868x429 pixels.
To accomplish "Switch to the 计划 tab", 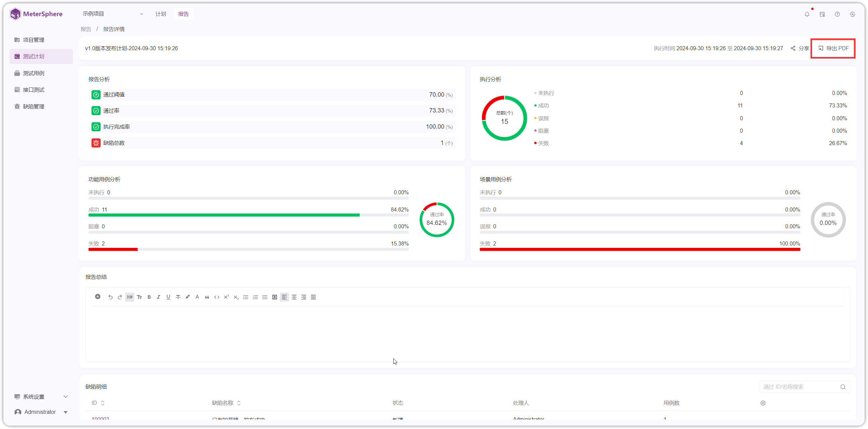I will coord(160,14).
